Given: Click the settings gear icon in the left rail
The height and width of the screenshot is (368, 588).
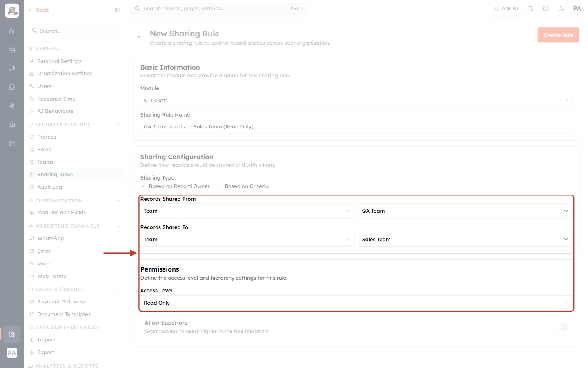Looking at the screenshot, I should (12, 334).
